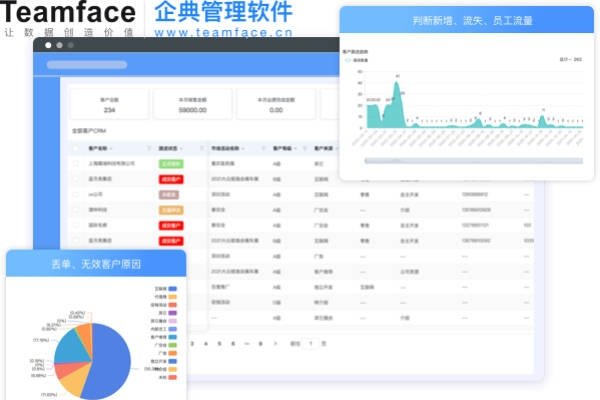
Task: Click the pagination ellipsis to jump pages
Action: tap(247, 344)
